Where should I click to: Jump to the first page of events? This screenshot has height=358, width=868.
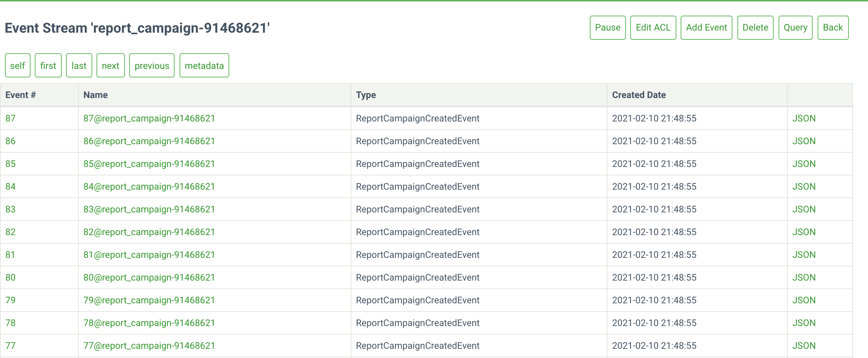click(48, 66)
